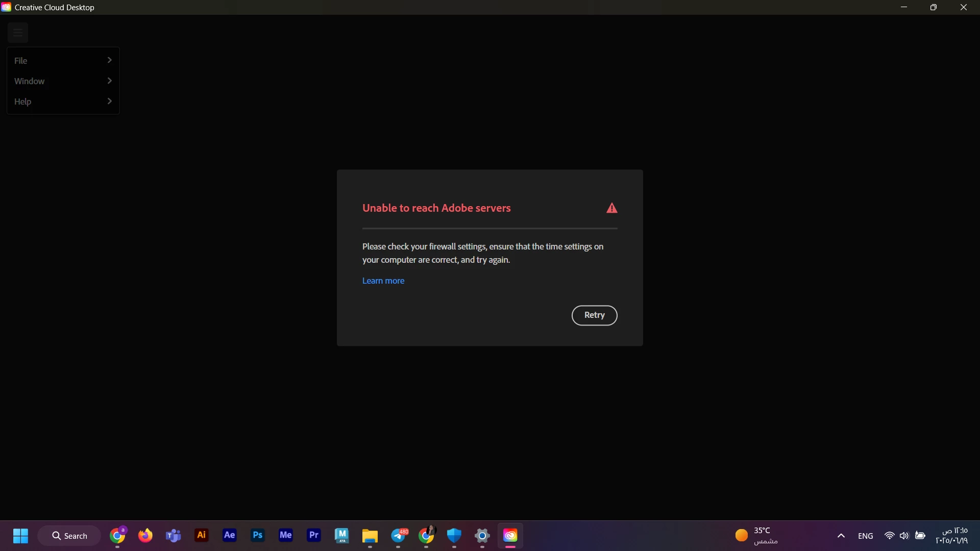Click the taskbar Search box
980x551 pixels.
coord(69,536)
